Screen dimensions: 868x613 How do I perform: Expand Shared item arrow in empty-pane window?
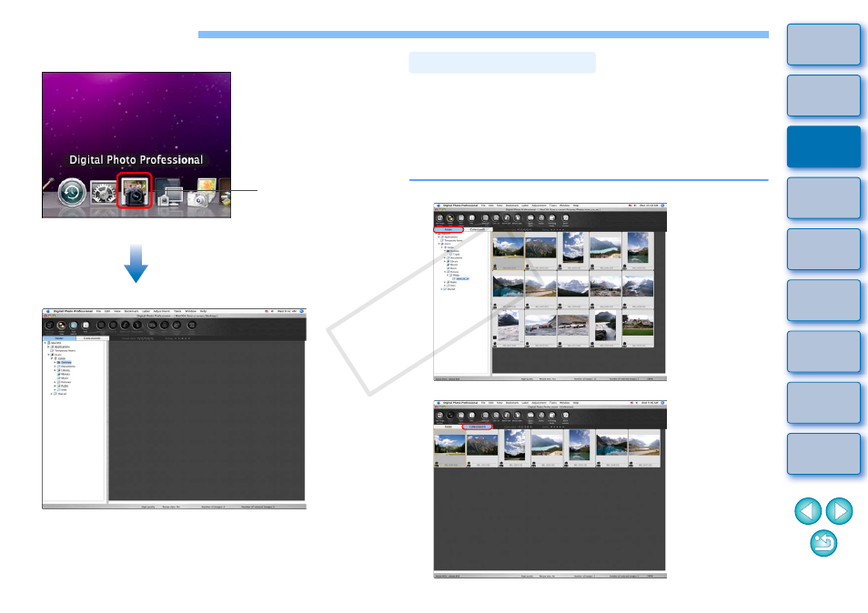click(52, 394)
